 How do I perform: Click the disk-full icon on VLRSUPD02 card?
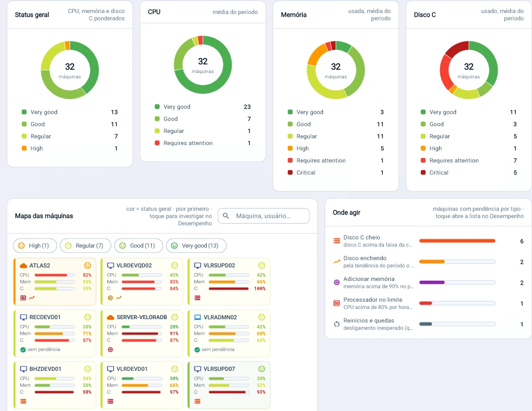pos(197,298)
